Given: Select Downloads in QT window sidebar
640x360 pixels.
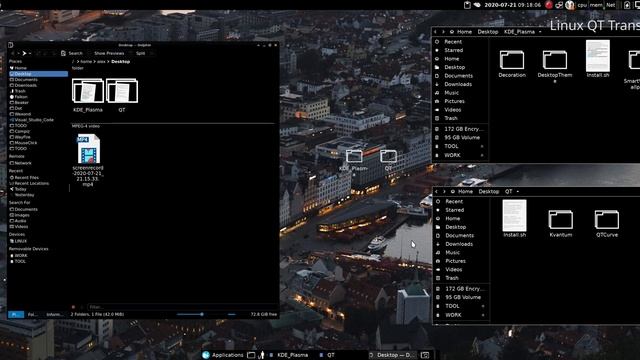Looking at the screenshot, I should 459,244.
